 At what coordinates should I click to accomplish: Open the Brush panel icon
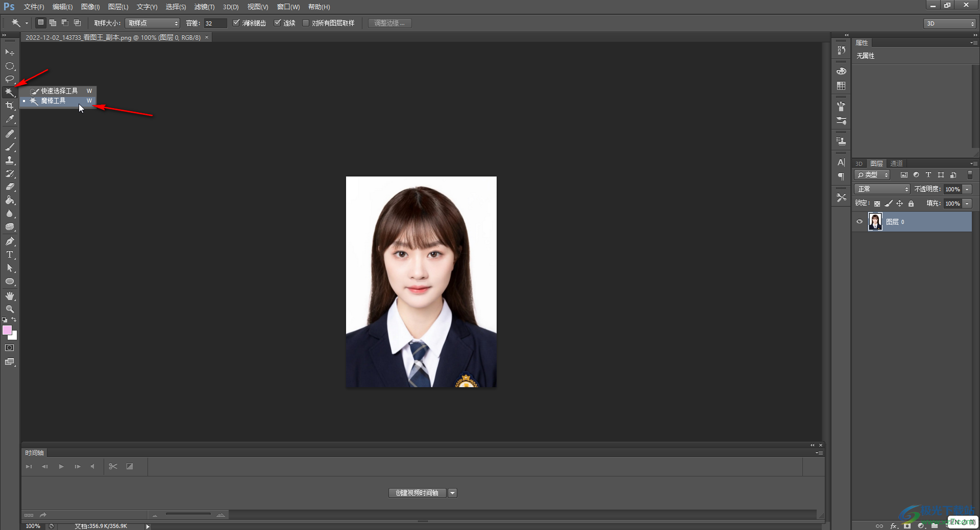point(841,106)
